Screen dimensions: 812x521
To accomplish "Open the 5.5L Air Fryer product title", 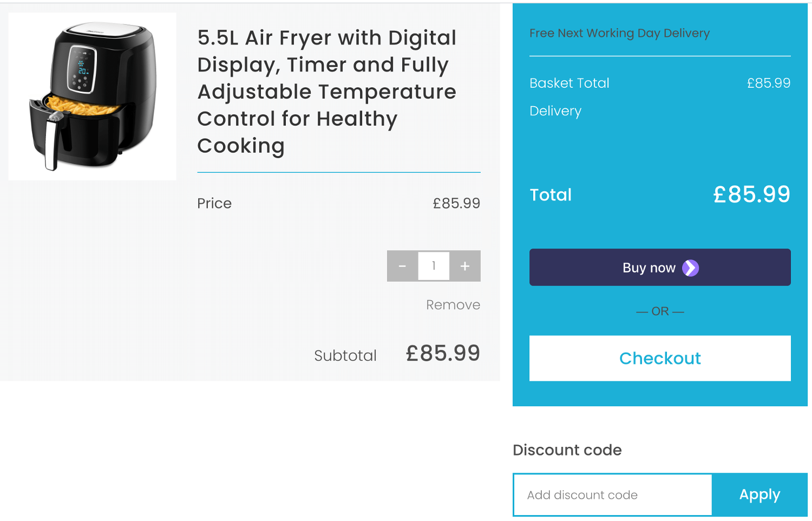I will click(327, 92).
